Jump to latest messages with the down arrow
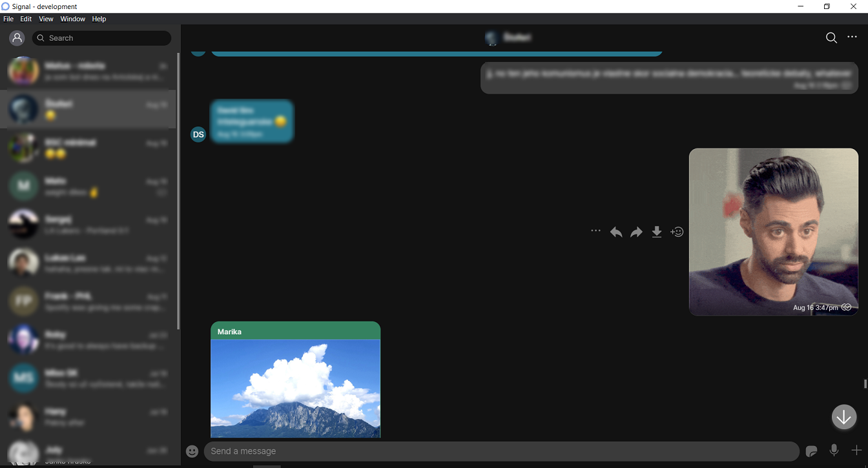 (844, 417)
